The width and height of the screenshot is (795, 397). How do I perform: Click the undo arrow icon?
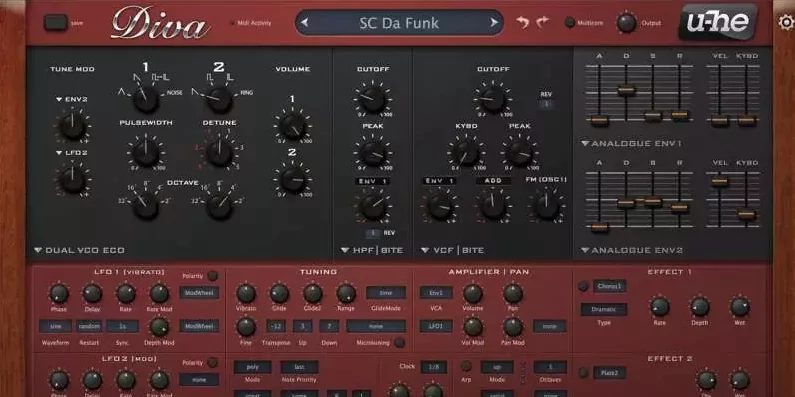tap(523, 22)
